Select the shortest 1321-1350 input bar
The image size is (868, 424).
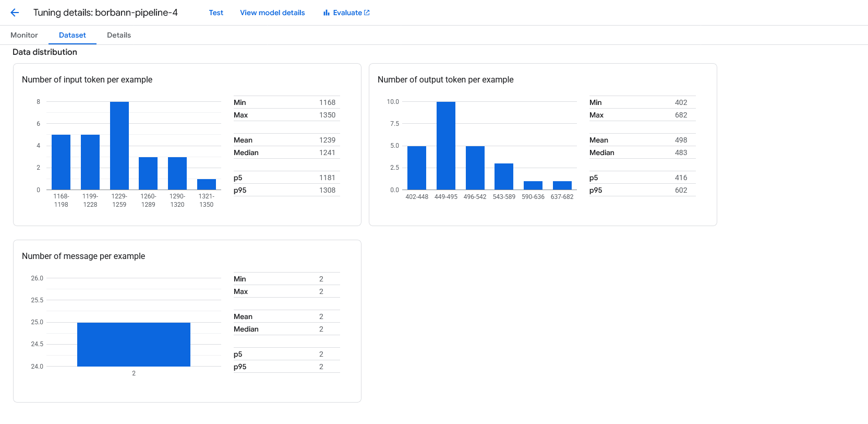click(x=207, y=184)
